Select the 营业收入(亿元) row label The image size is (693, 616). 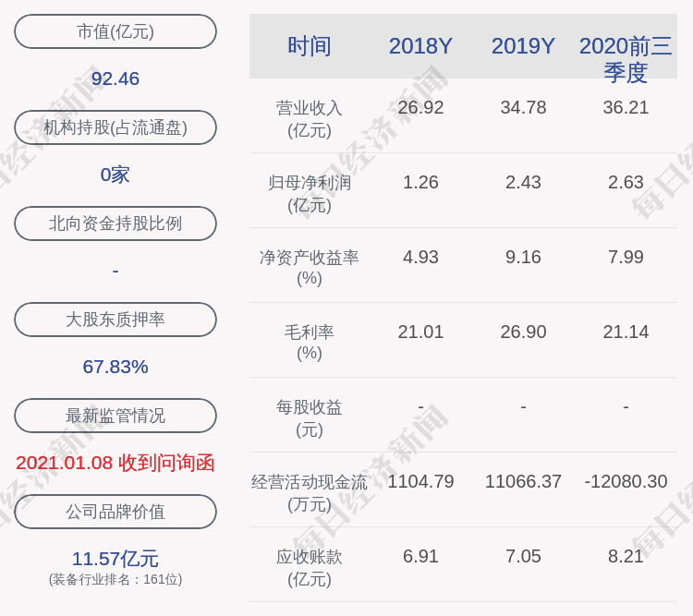point(310,119)
